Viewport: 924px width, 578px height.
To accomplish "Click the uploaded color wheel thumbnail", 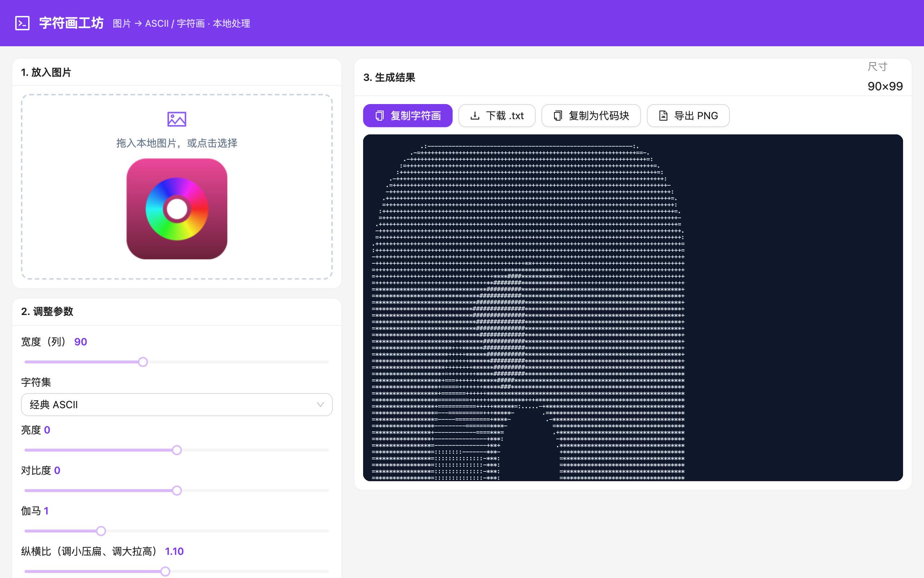I will pyautogui.click(x=177, y=209).
